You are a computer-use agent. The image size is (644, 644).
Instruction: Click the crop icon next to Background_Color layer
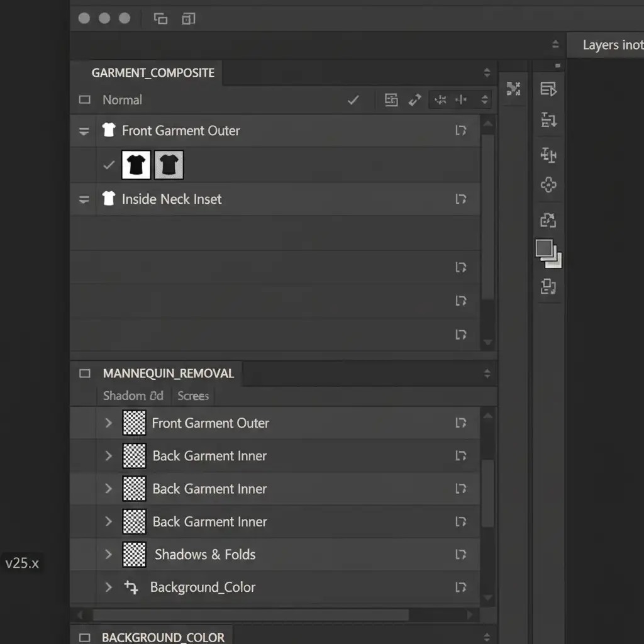[131, 587]
